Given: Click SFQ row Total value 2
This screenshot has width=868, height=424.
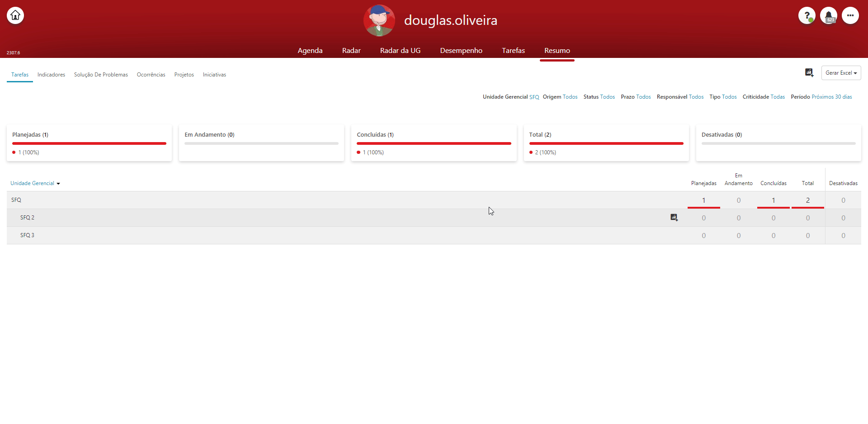Looking at the screenshot, I should (808, 200).
